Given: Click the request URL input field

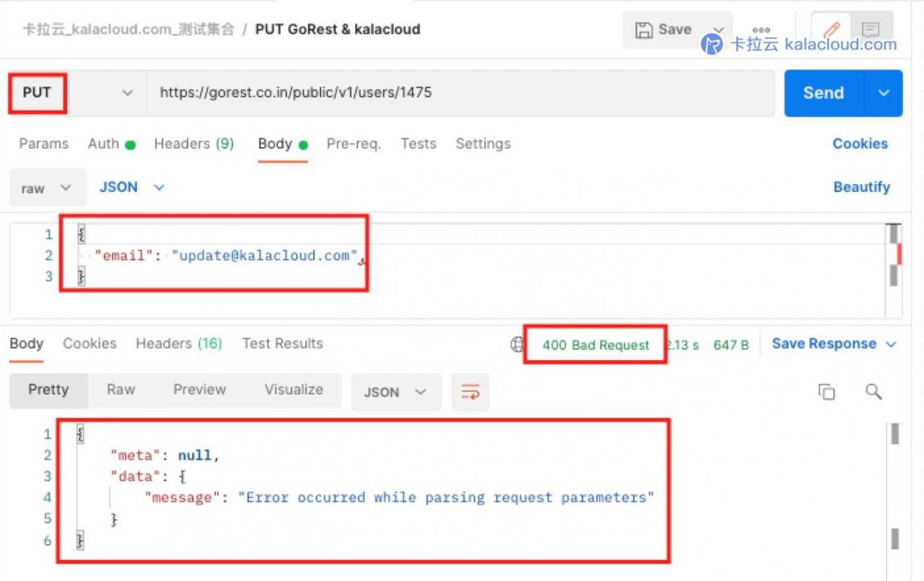Looking at the screenshot, I should coord(461,93).
